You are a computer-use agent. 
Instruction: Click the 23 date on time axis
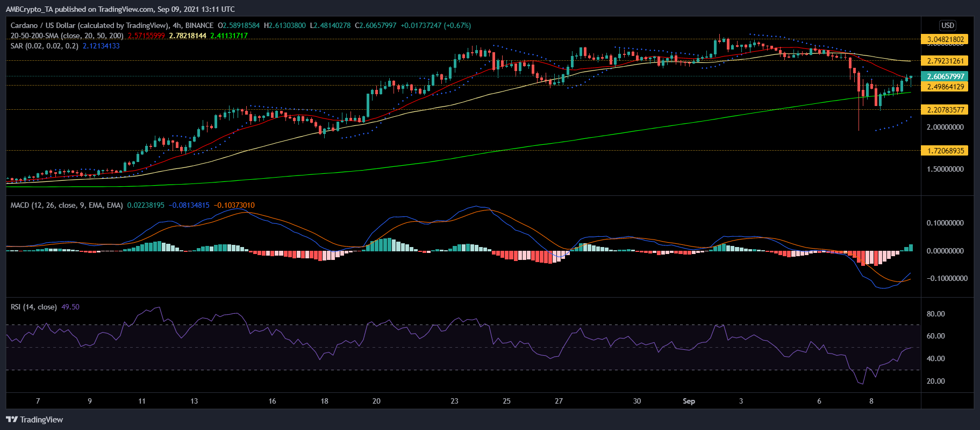click(455, 401)
